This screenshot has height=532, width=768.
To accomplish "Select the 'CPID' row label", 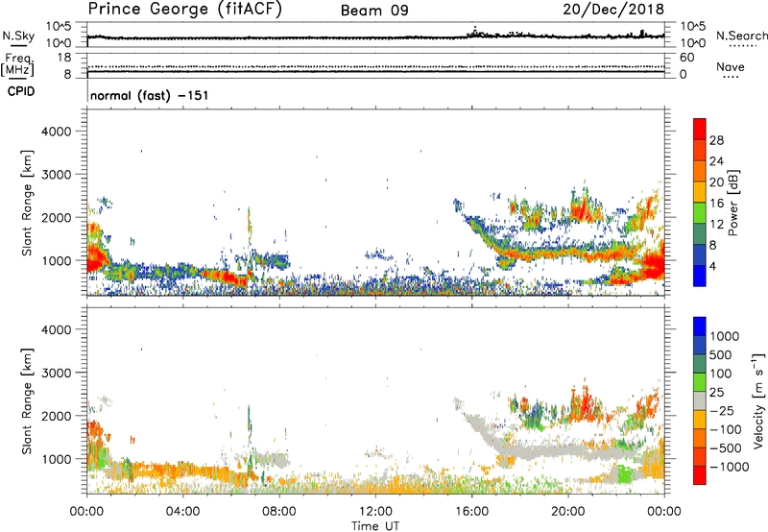I will (x=21, y=91).
